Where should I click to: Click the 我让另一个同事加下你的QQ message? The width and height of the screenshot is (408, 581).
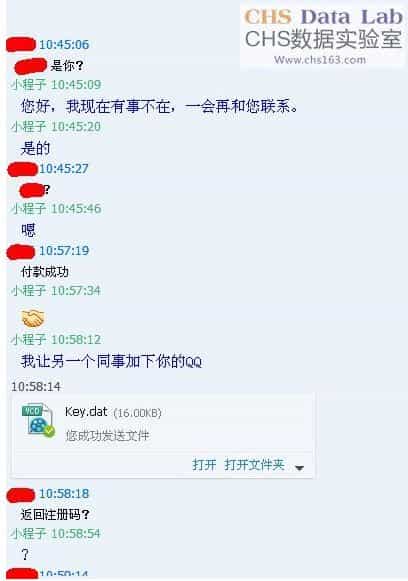[x=111, y=361]
